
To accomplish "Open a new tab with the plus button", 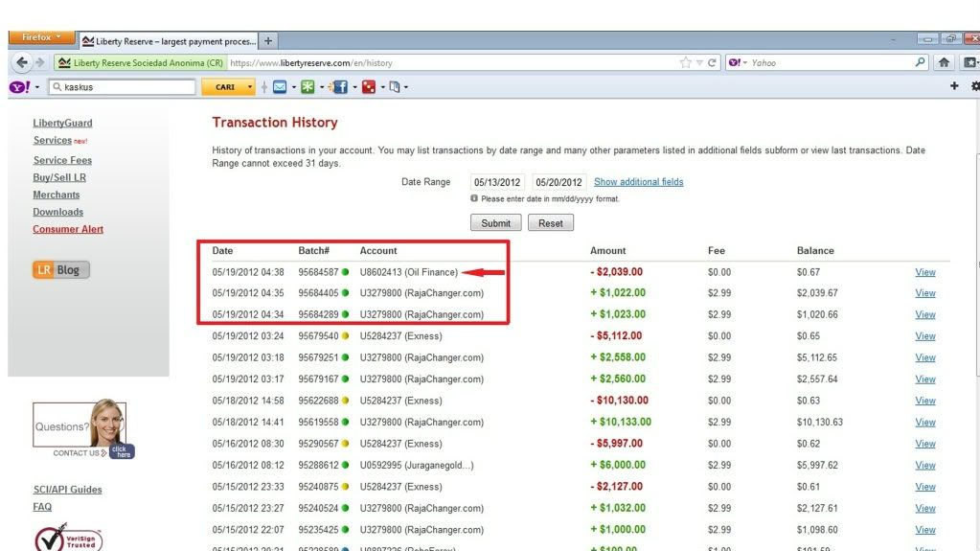I will (x=268, y=40).
